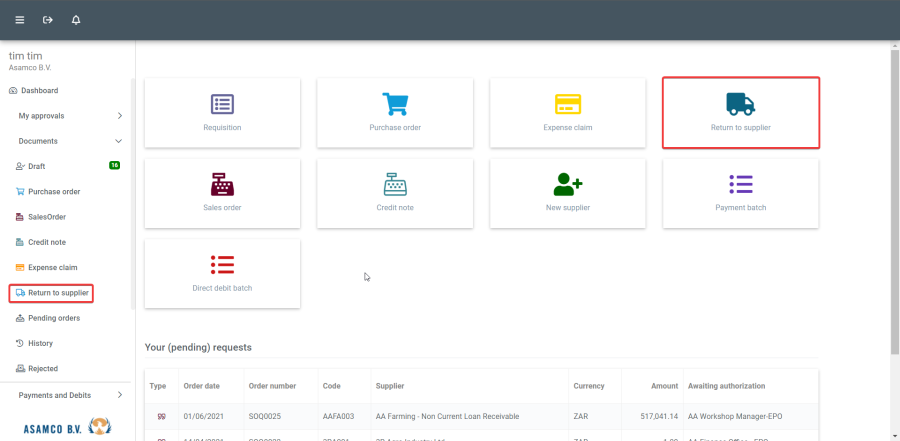Open the notifications bell
Screen dimensions: 900x441
[x=76, y=20]
